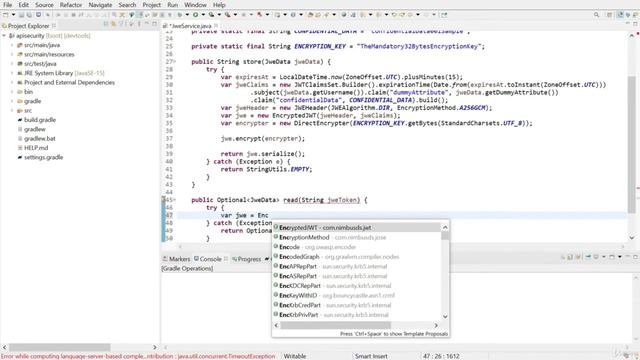Click the completion popup horizontal scrollbar

[x=335, y=325]
